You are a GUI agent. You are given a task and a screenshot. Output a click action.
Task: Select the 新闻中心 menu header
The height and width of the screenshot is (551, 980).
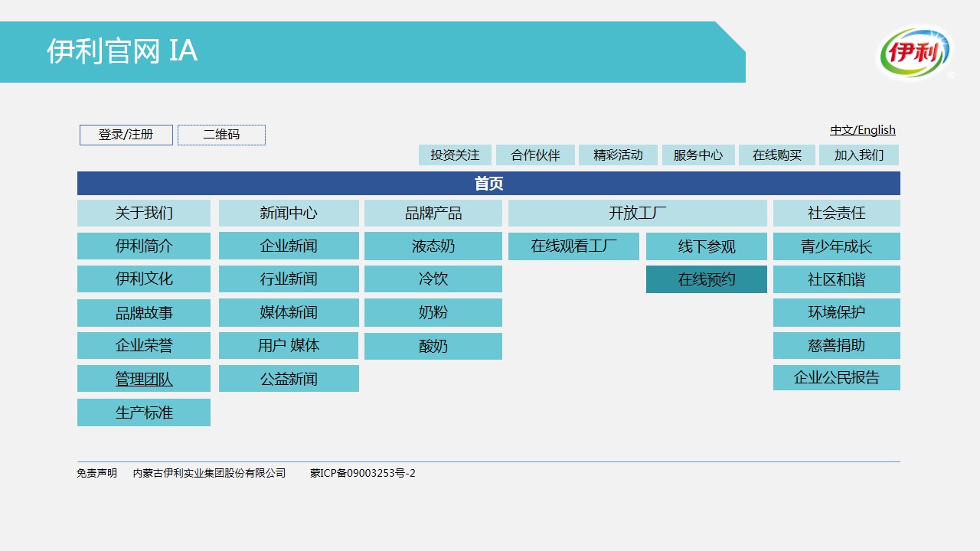tap(289, 213)
